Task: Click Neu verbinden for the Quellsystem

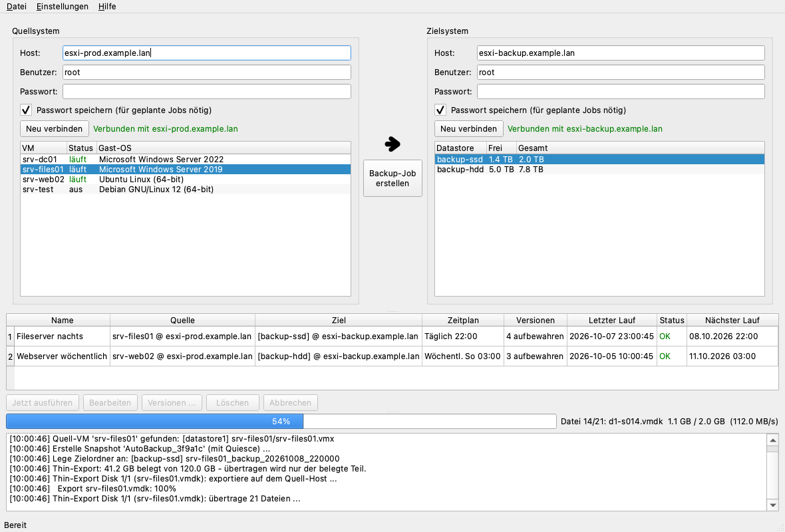Action: point(55,128)
